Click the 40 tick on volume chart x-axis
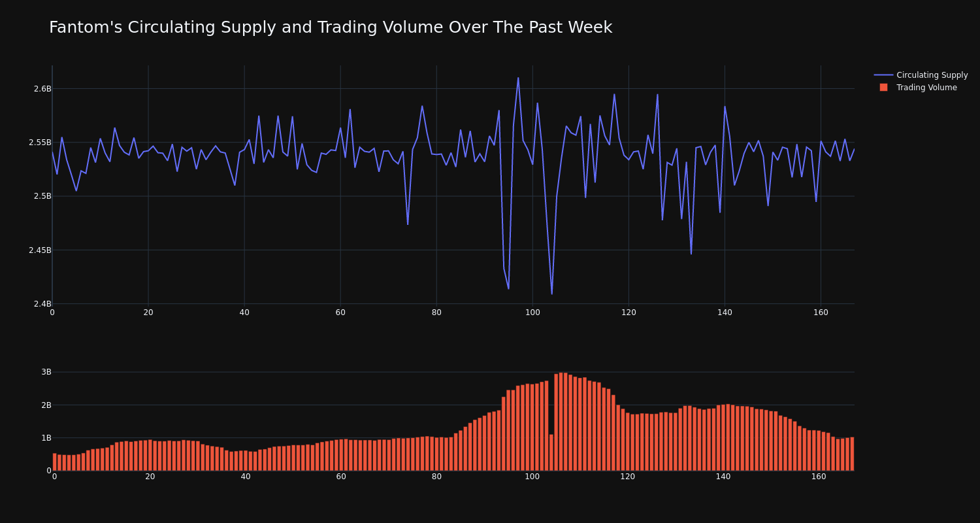The height and width of the screenshot is (523, 980). tap(246, 477)
